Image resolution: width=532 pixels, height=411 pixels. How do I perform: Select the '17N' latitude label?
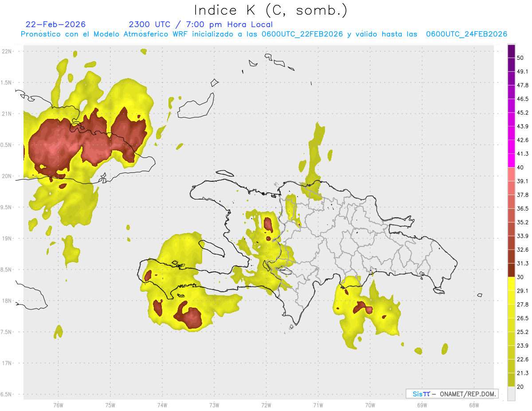pos(8,363)
